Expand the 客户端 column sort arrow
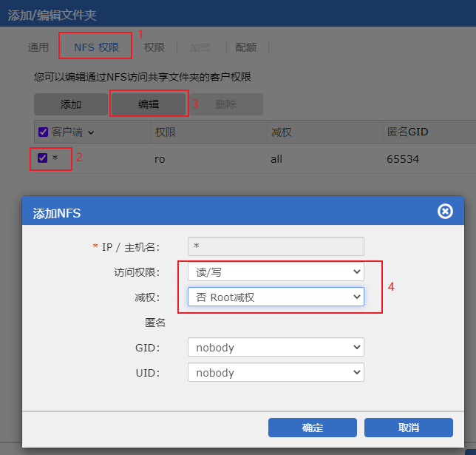 click(x=91, y=132)
